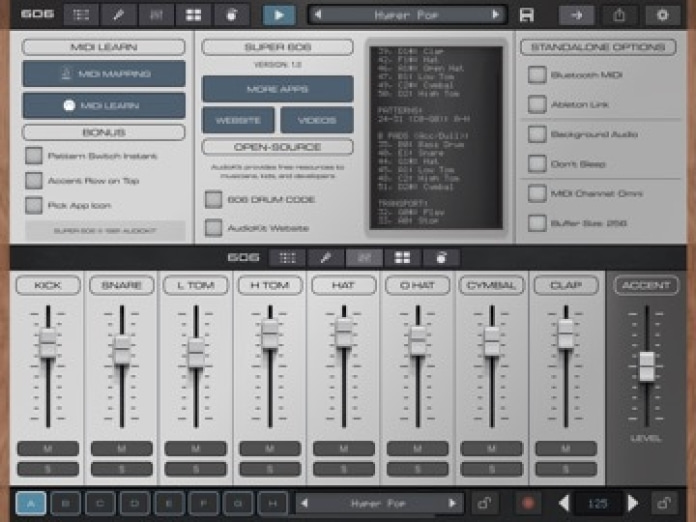Select pads icon in middle toolbar
Screen dimensions: 696x522
pyautogui.click(x=402, y=258)
